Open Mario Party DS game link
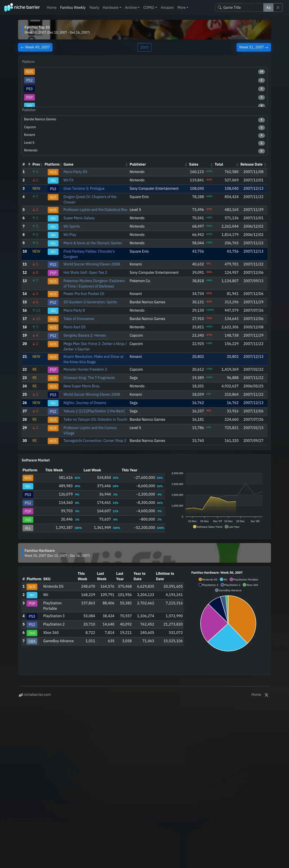 click(75, 172)
